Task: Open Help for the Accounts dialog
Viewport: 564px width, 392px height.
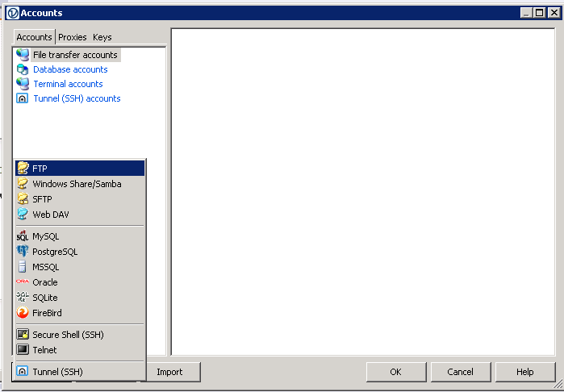Action: point(524,372)
